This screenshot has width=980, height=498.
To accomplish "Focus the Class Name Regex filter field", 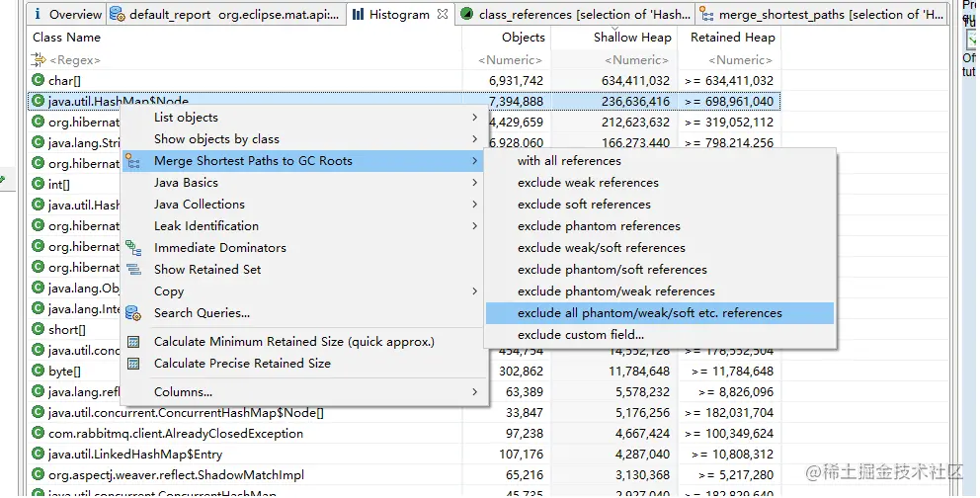I will [x=245, y=60].
